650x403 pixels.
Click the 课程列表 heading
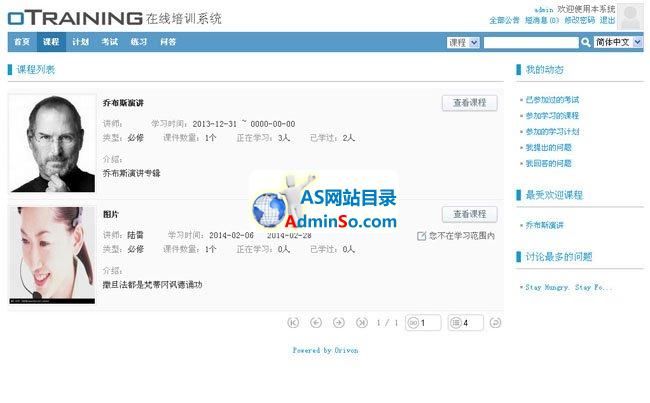36,70
